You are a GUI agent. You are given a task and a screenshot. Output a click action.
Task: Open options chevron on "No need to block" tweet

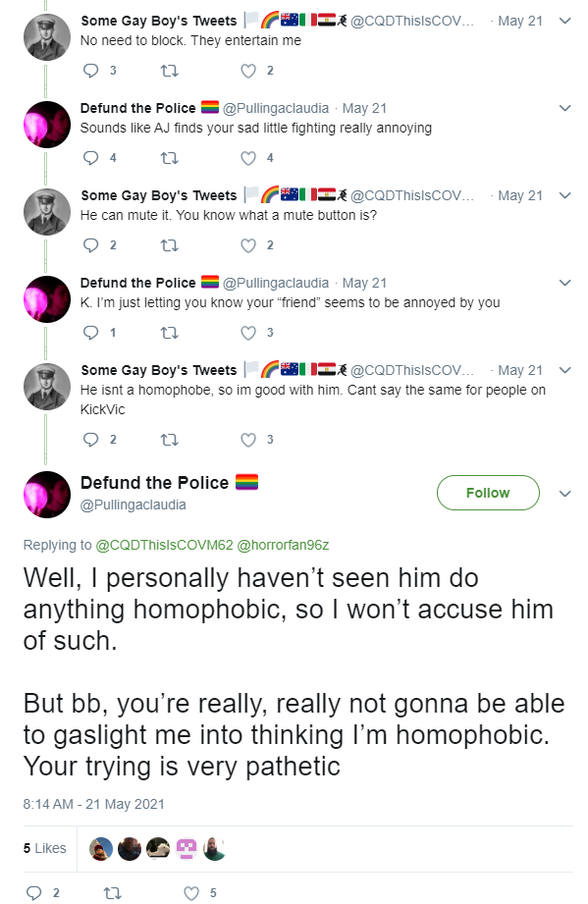pos(565,21)
